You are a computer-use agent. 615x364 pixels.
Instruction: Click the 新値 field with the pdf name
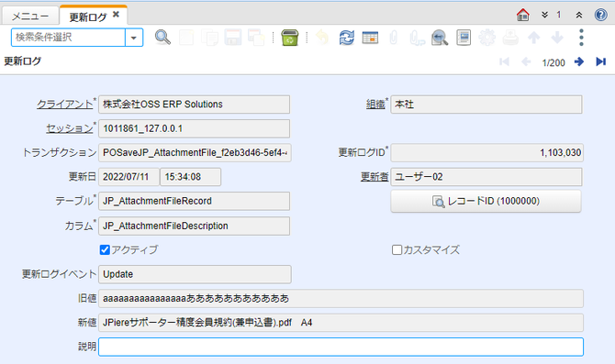(341, 323)
